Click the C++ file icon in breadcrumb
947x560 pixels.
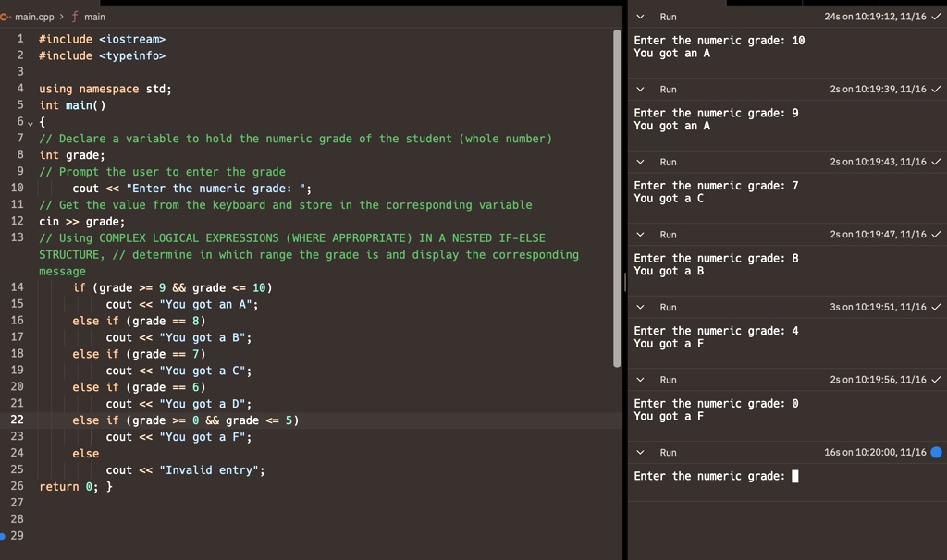6,17
